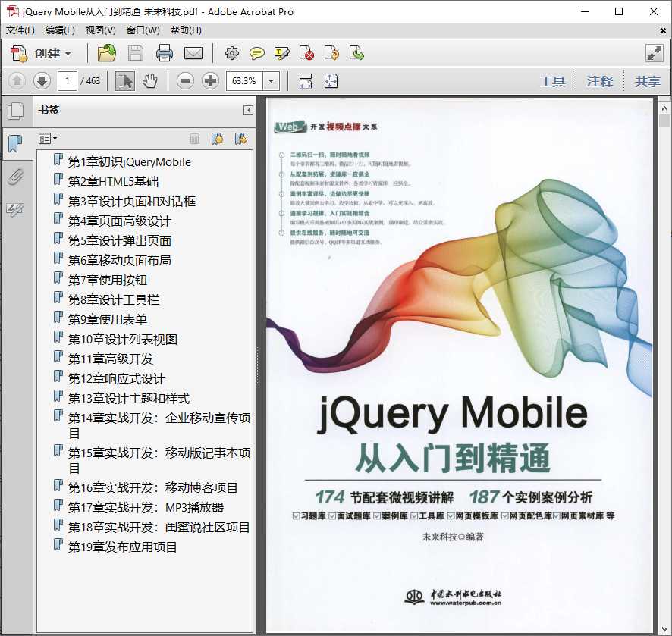672x636 pixels.
Task: Open the Attachments panel paperclip icon
Action: [17, 177]
